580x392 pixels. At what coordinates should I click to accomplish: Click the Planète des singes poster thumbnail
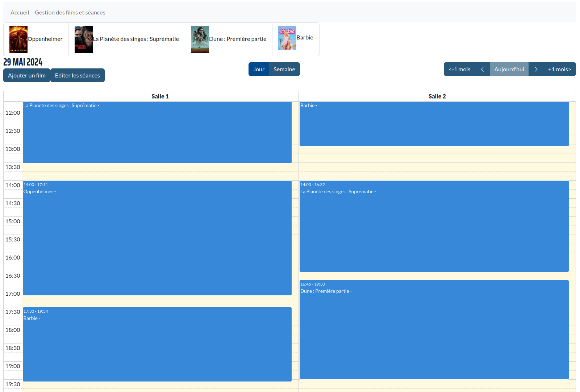point(84,39)
